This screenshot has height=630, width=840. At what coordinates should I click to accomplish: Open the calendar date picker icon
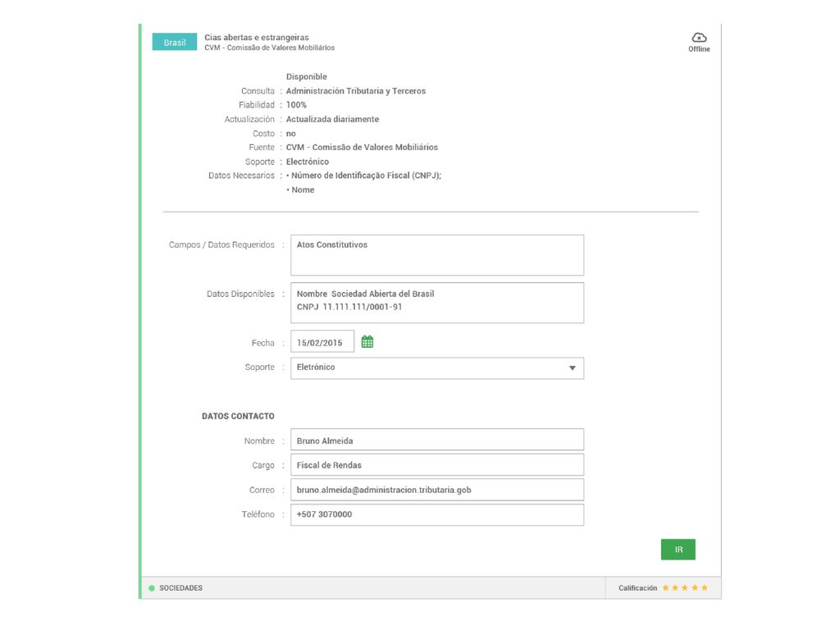point(367,342)
